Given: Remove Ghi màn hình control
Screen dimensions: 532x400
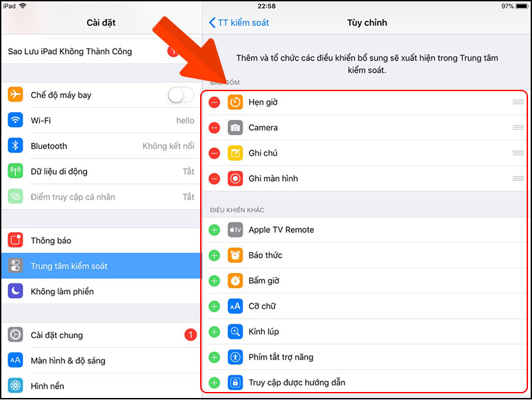Looking at the screenshot, I should click(x=214, y=178).
